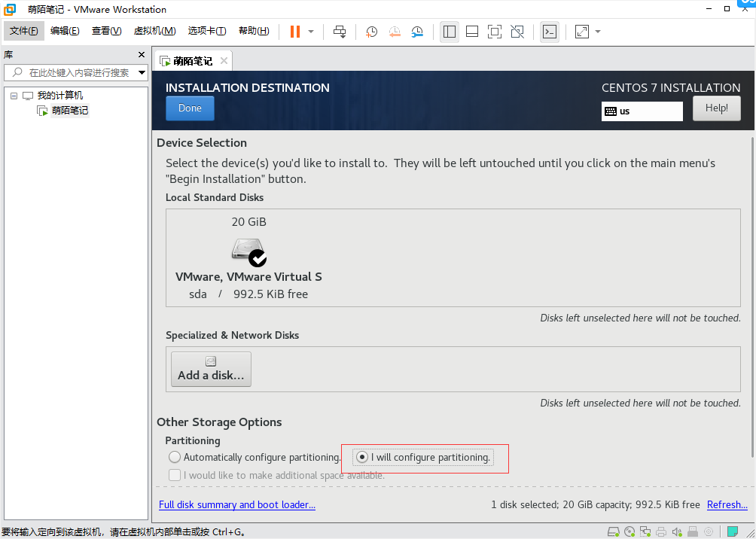Select Automatically configure partitioning radio button
Image resolution: width=756 pixels, height=539 pixels.
[x=175, y=457]
